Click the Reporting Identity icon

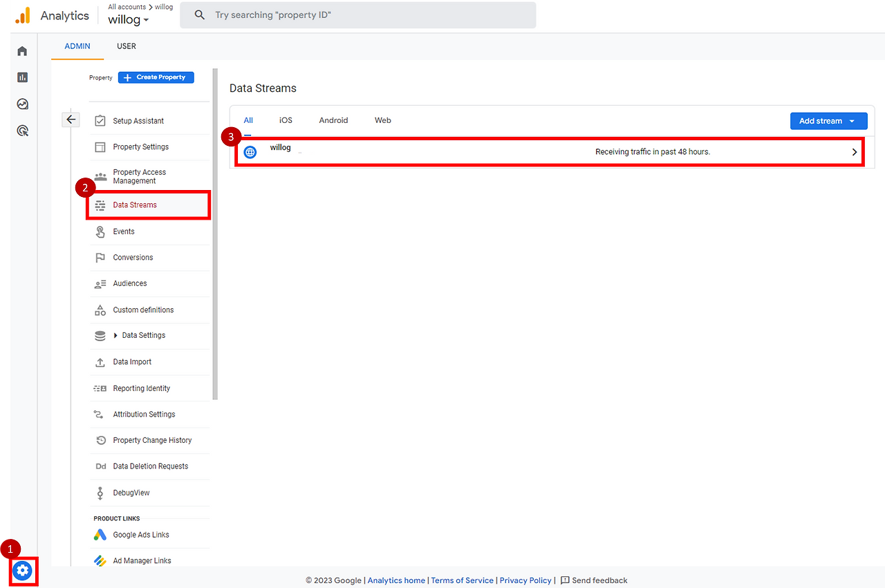click(x=100, y=388)
